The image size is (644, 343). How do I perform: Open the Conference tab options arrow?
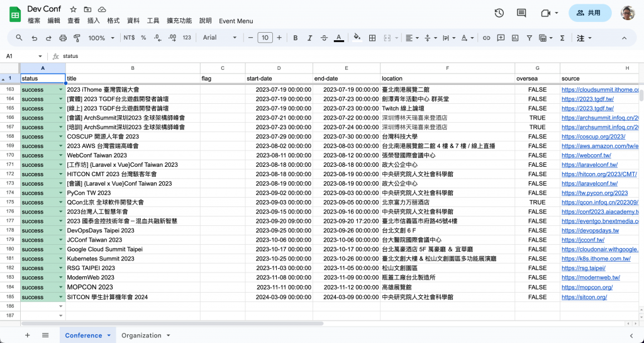pyautogui.click(x=109, y=335)
